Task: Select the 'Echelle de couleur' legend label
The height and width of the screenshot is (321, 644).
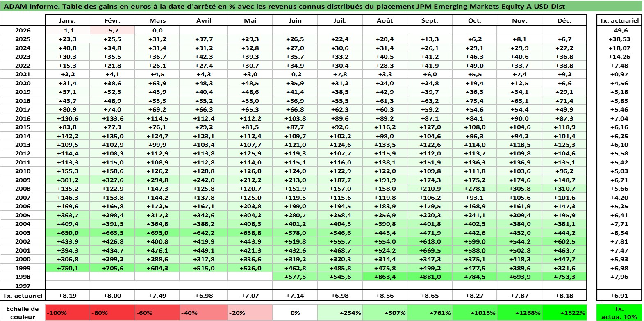Action: (x=23, y=312)
